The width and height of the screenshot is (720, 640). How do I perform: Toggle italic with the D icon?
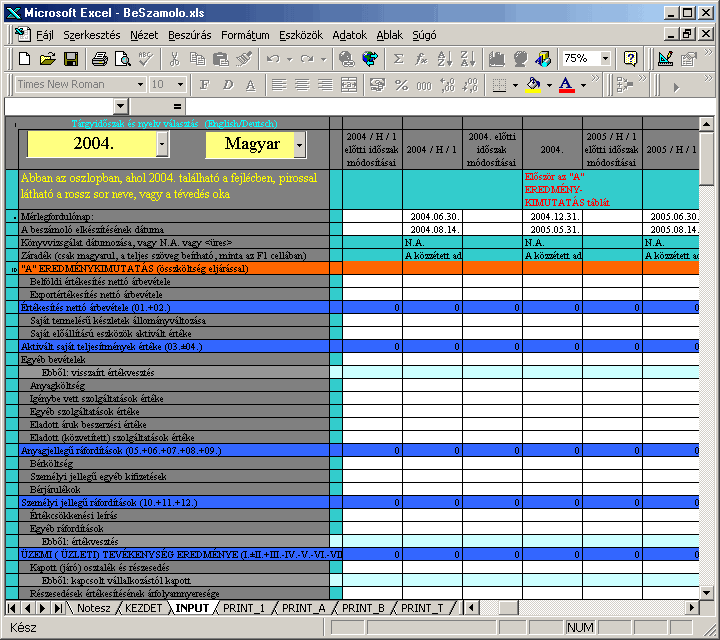coord(228,85)
